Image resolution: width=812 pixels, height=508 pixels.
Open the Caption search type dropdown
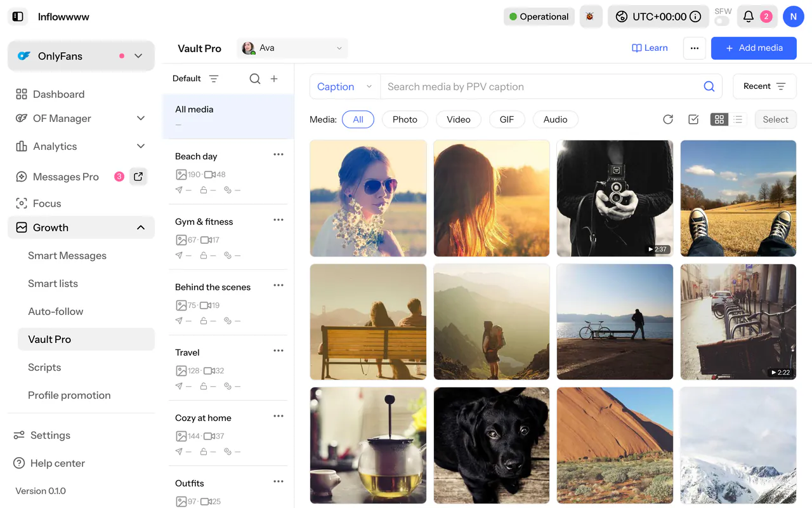tap(344, 87)
